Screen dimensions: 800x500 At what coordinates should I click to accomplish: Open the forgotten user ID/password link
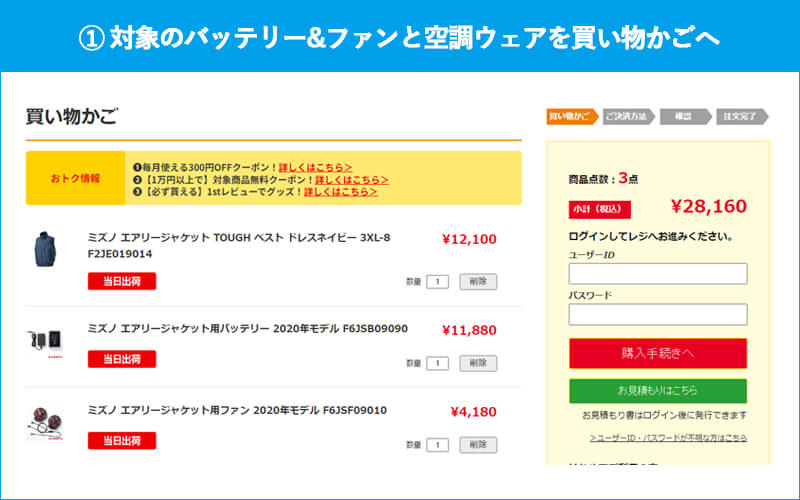coord(668,438)
